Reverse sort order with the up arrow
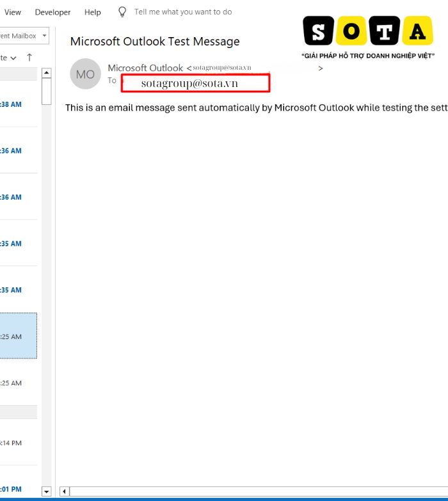This screenshot has width=448, height=501. (x=29, y=58)
